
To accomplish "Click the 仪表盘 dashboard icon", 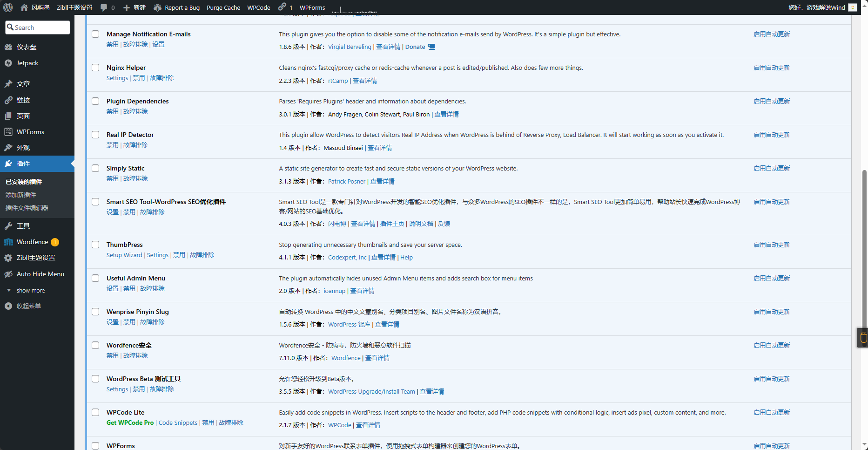I will click(x=8, y=47).
